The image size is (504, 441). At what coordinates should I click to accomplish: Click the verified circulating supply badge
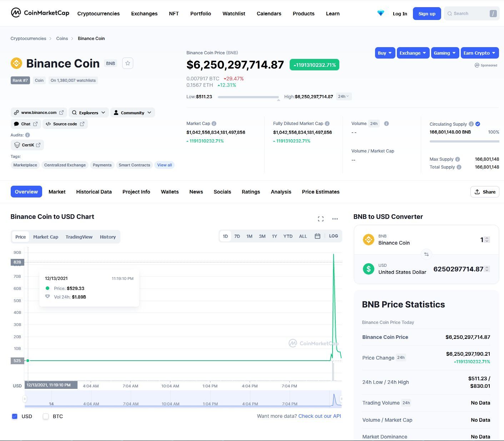point(478,124)
